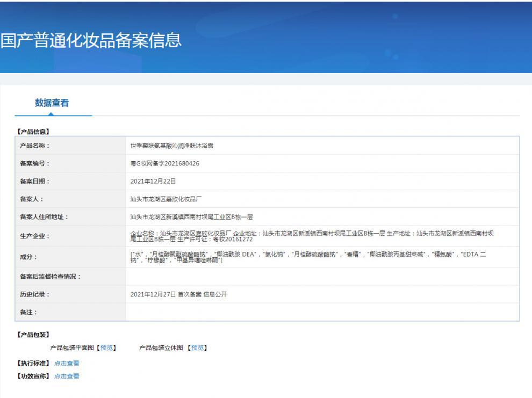Select the 备案人住所地址 address value
Viewport: 532px width, 398px height.
tap(192, 217)
